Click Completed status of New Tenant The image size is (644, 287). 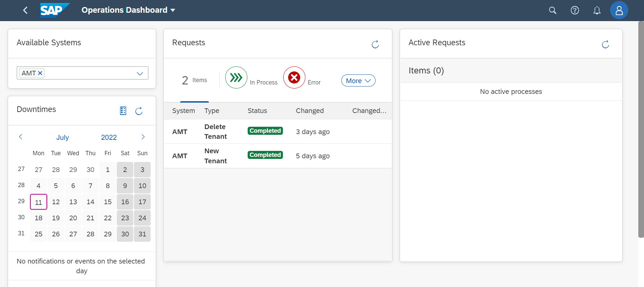pyautogui.click(x=265, y=155)
